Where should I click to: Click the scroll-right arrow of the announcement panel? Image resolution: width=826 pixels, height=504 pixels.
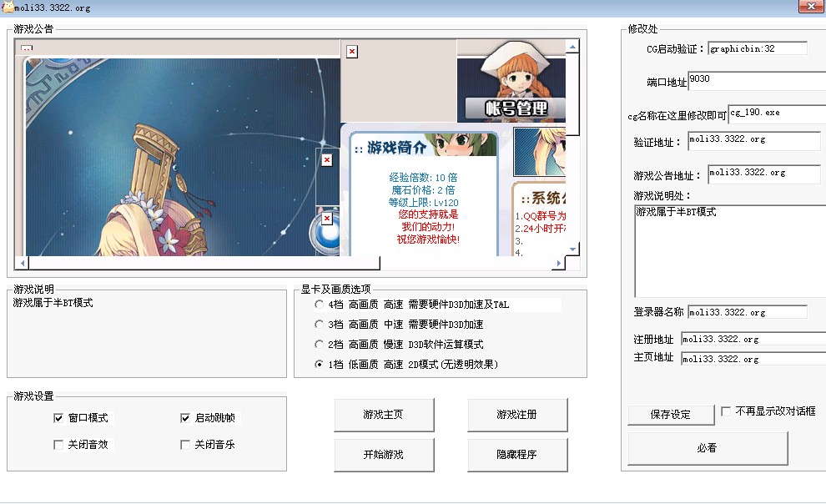(557, 264)
